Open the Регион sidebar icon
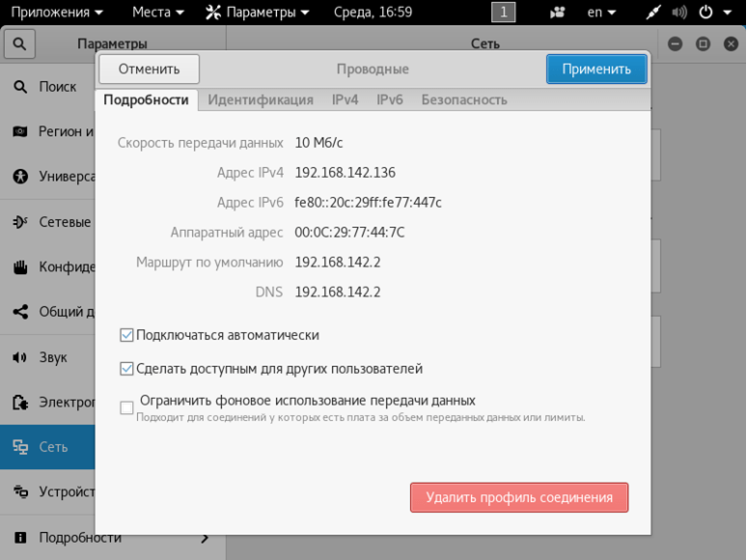This screenshot has width=747, height=560. pos(20,131)
